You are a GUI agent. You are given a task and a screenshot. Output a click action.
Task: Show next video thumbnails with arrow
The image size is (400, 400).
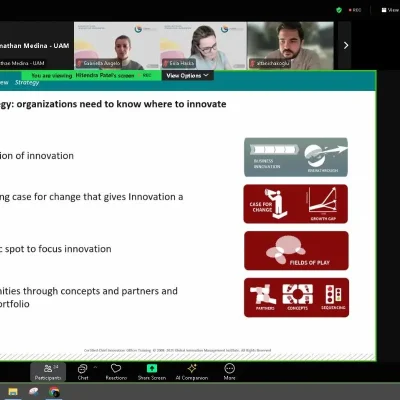tap(346, 45)
